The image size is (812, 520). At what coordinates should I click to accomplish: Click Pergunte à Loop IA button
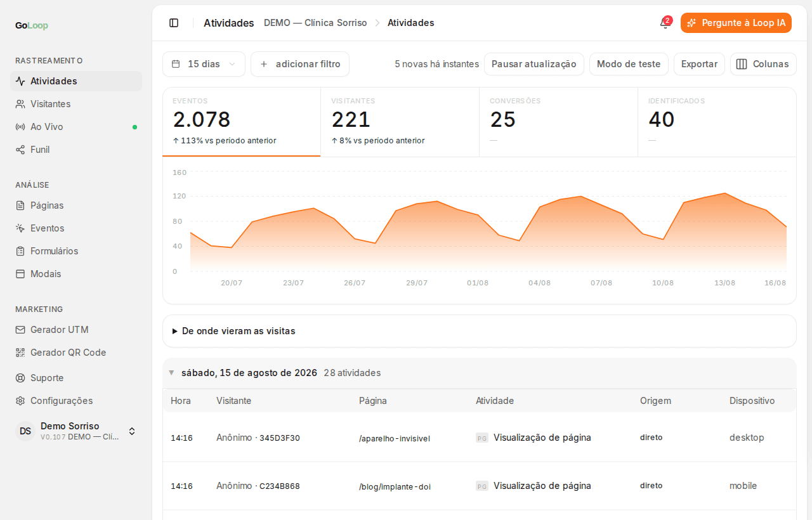(x=736, y=23)
